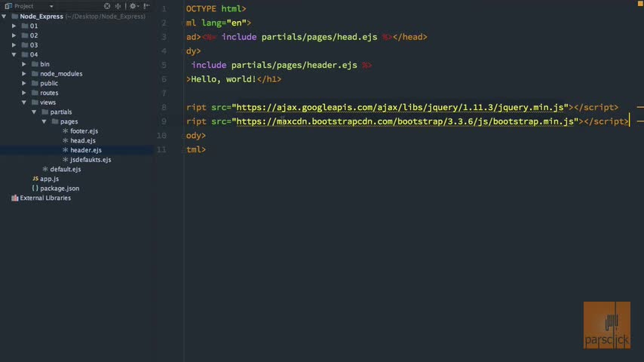Viewport: 644px width, 362px height.
Task: Select the 01 folder icon
Action: pos(25,26)
